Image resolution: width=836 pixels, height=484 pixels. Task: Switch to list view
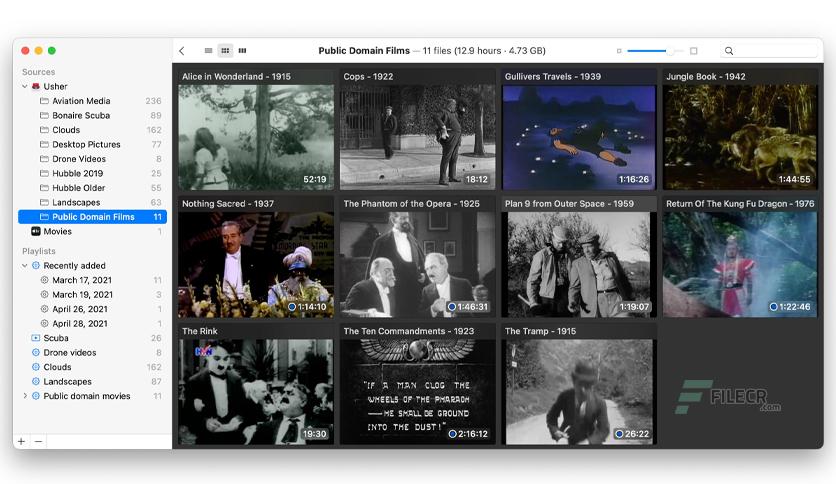click(208, 51)
